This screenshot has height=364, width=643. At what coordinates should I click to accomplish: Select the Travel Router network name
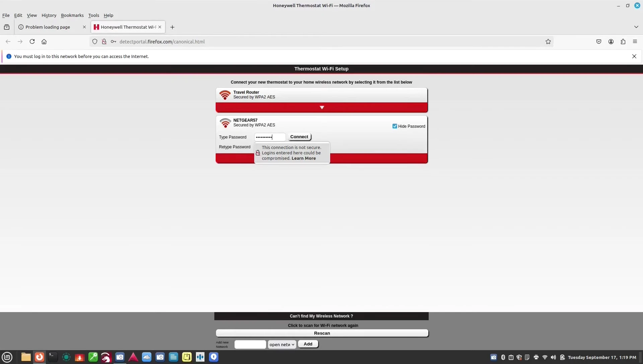click(x=246, y=92)
